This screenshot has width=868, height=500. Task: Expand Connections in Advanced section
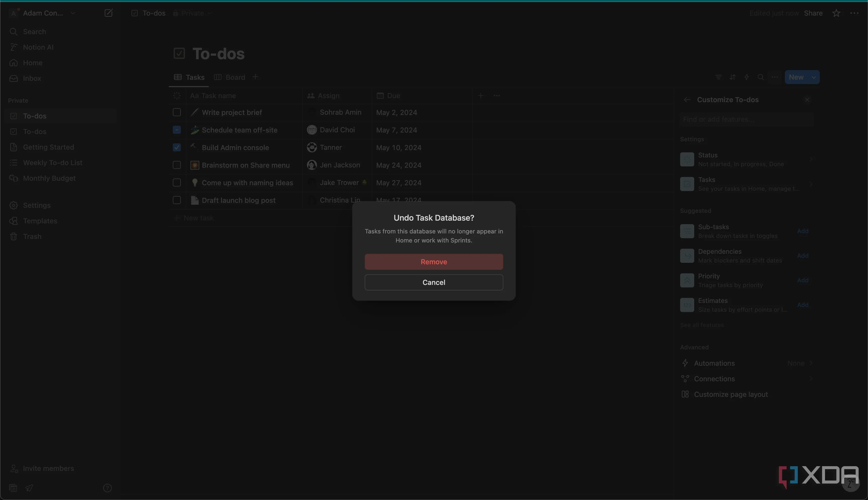coord(746,379)
